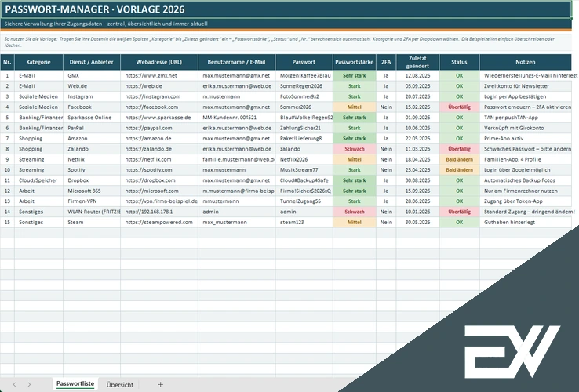This screenshot has height=392, width=579.
Task: Switch to the Passwortliste sheet tab
Action: click(x=75, y=384)
